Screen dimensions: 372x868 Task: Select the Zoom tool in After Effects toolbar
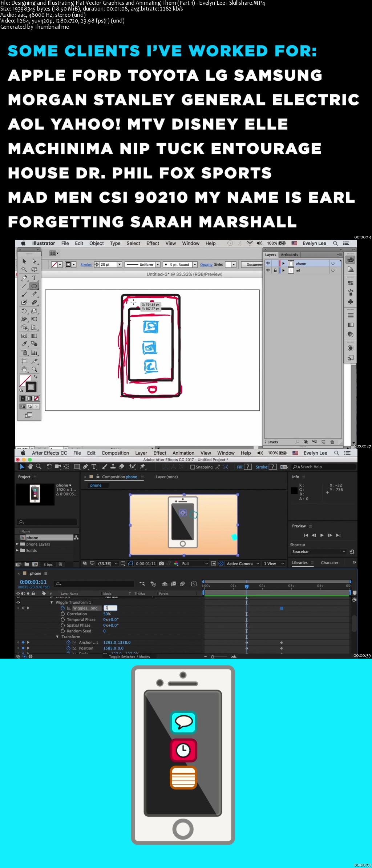click(x=39, y=466)
